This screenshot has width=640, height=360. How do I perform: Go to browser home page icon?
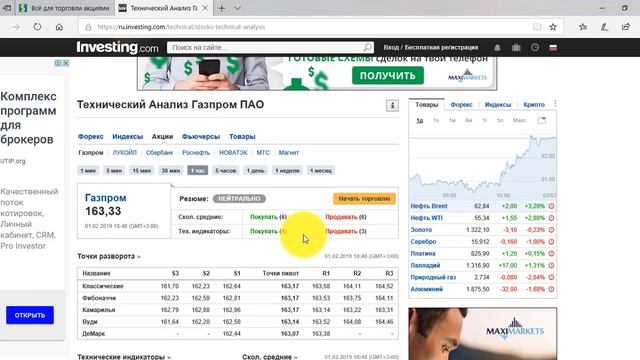pyautogui.click(x=59, y=27)
